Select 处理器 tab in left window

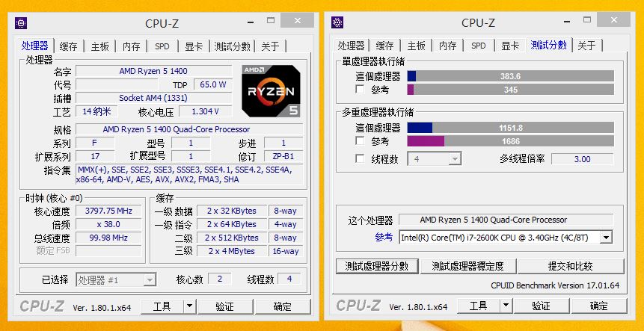(x=35, y=46)
